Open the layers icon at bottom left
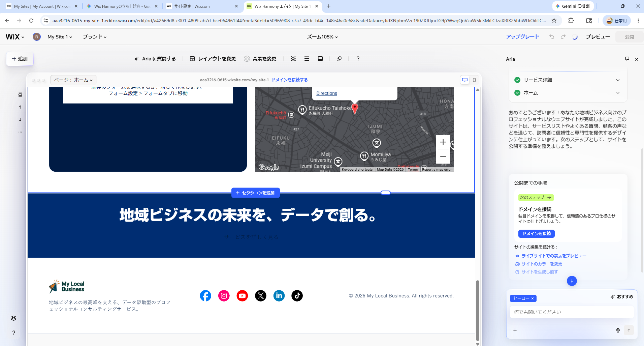 pyautogui.click(x=13, y=318)
